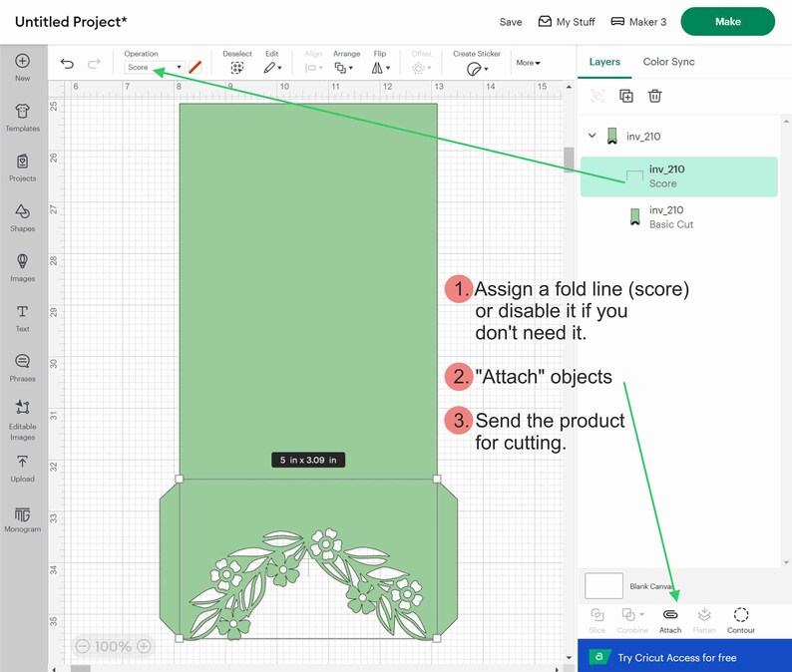The image size is (792, 672).
Task: Click the Untitled Project title
Action: click(x=71, y=22)
